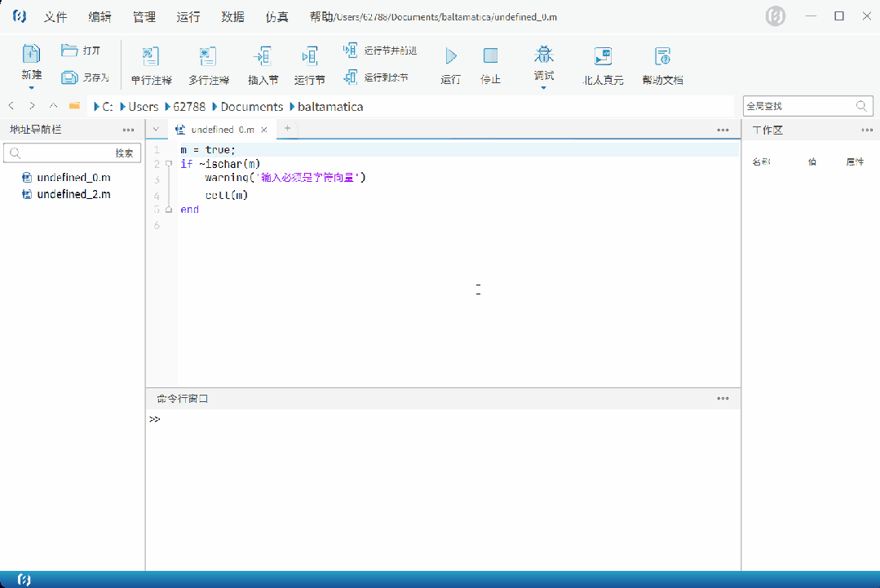Expand the 调试 (Debug) dropdown
This screenshot has width=880, height=588.
pyautogui.click(x=543, y=87)
